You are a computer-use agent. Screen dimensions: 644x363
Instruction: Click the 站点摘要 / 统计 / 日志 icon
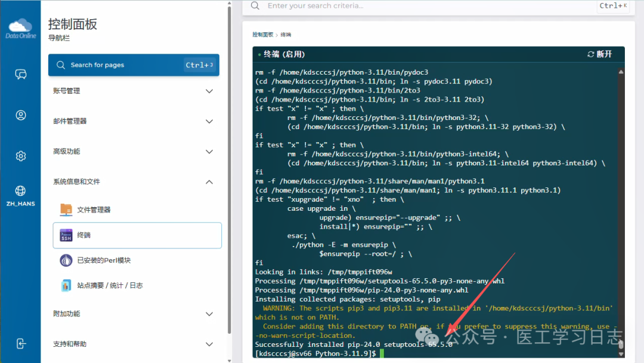point(66,285)
